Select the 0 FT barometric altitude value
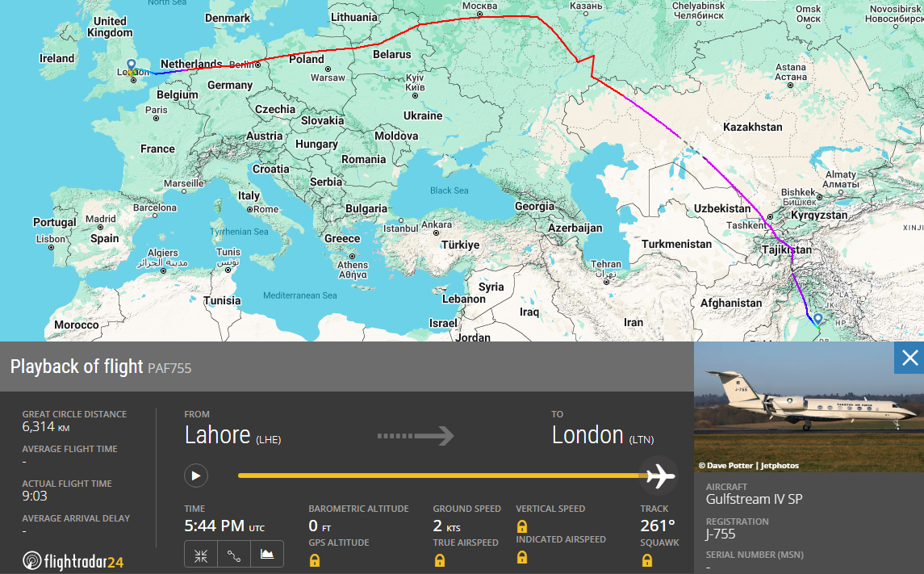Image resolution: width=924 pixels, height=574 pixels. [x=320, y=526]
